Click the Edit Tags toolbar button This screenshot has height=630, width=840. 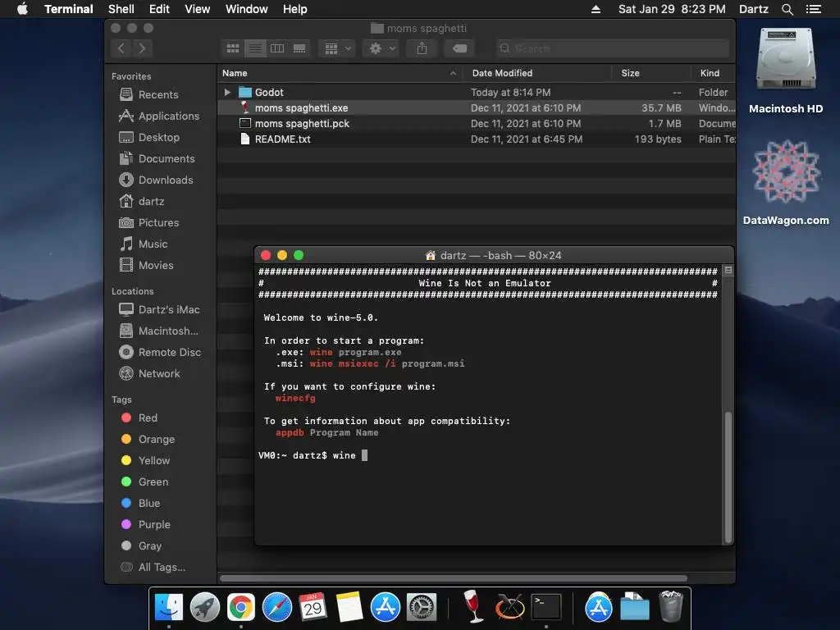click(x=459, y=48)
